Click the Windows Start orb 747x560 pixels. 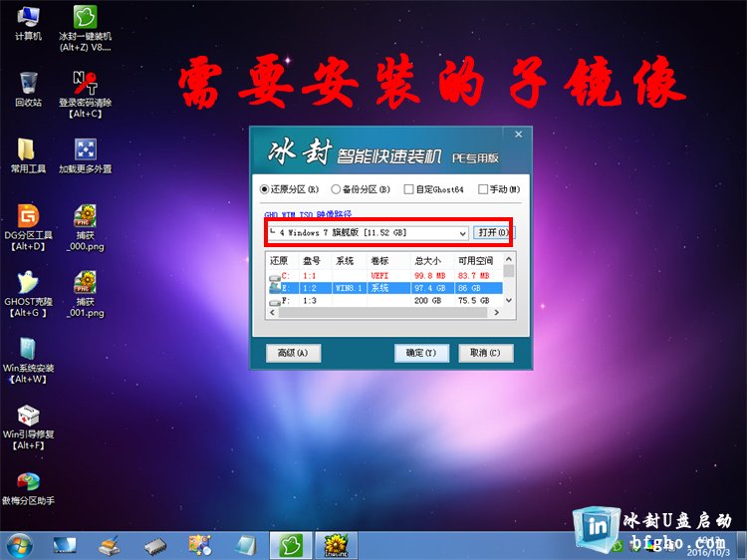[20, 546]
